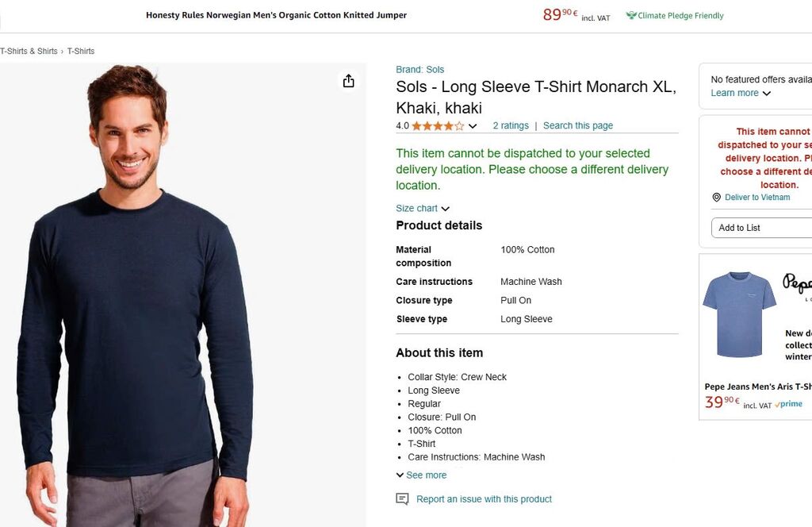Open T-Shirts & Shirts breadcrumb
The width and height of the screenshot is (812, 527).
(29, 52)
